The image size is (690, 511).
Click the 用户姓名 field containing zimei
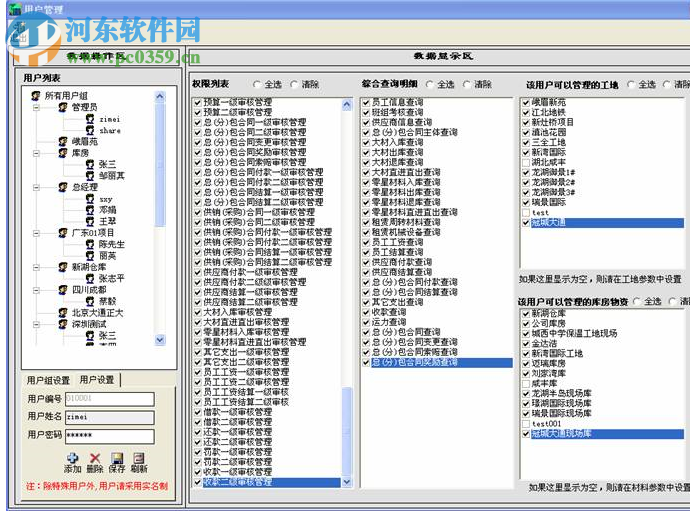click(110, 417)
